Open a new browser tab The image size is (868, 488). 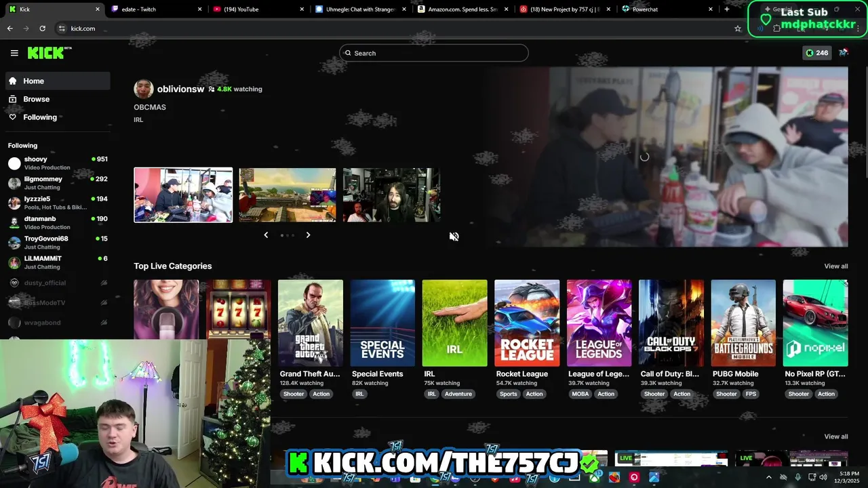(726, 9)
